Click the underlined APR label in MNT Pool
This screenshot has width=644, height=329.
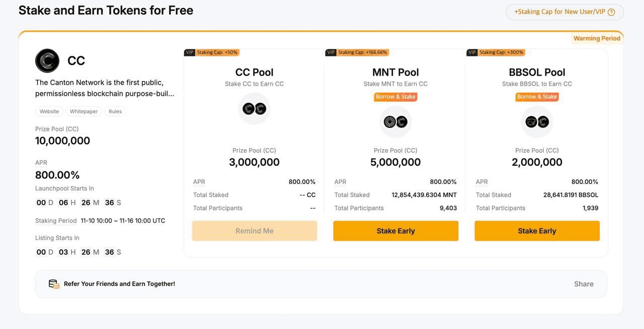(341, 182)
